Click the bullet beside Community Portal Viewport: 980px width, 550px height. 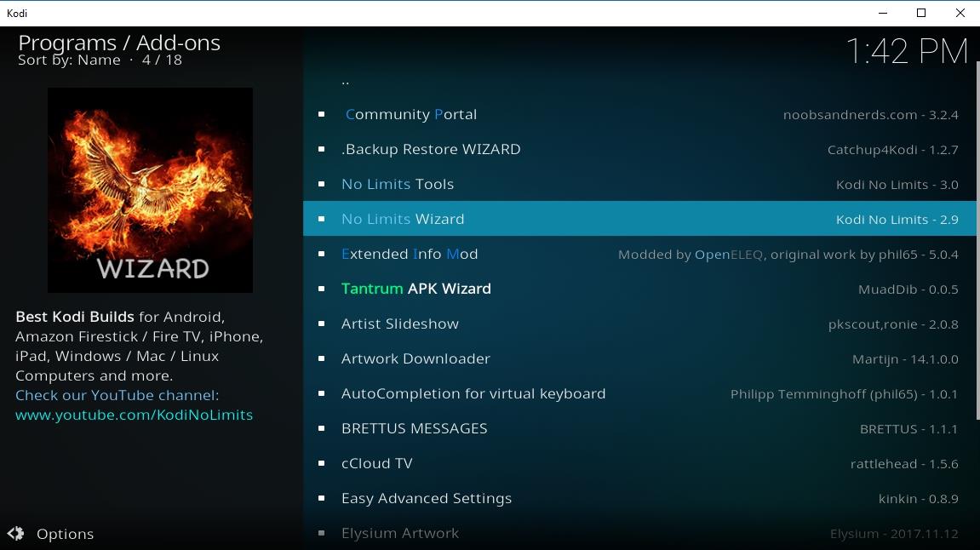(321, 114)
